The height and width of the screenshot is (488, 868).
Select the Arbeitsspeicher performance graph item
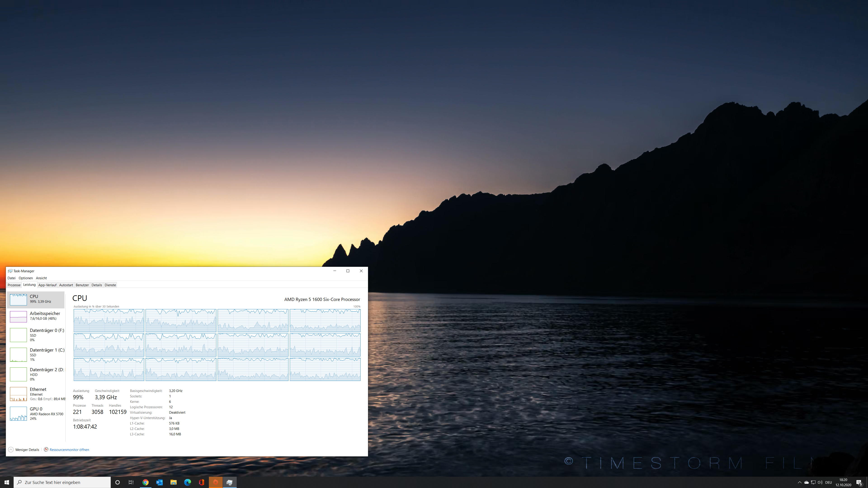[35, 316]
